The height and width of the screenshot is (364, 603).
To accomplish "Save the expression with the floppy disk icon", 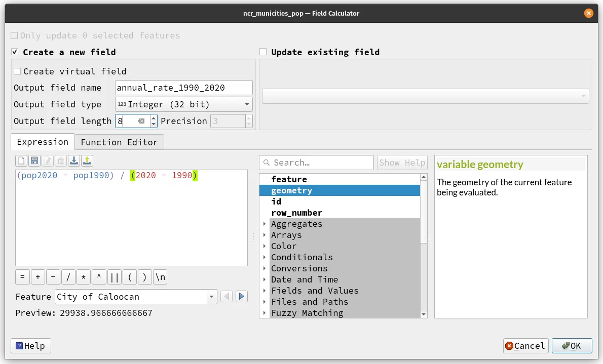I will [34, 161].
